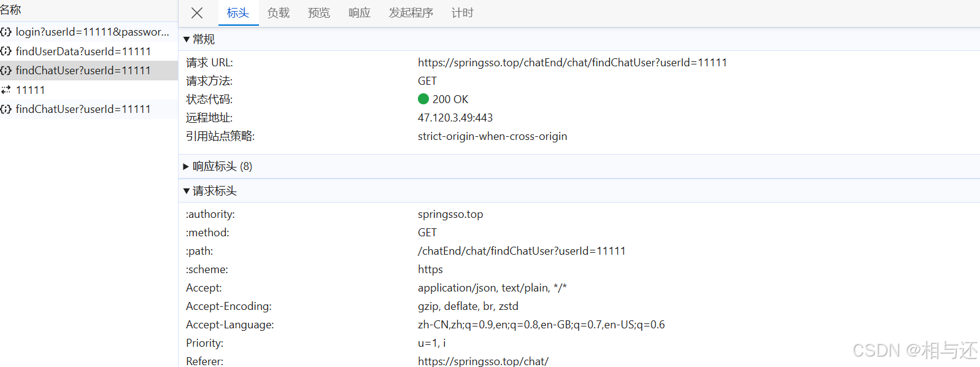Click the last findChatUser request icon
Screen dimensions: 980x367
click(x=6, y=109)
